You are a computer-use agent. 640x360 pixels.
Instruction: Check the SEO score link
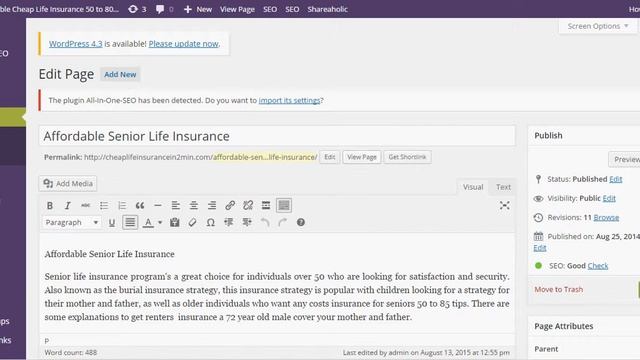point(598,266)
